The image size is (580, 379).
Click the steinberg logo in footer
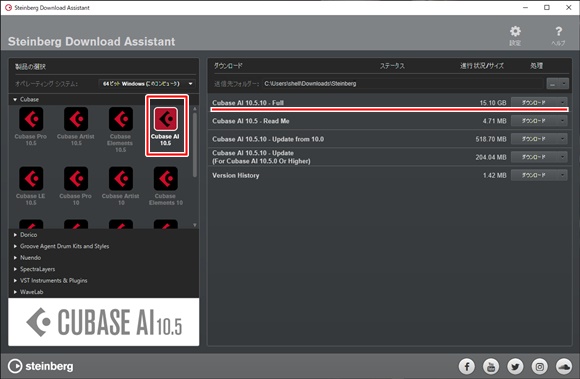click(41, 366)
